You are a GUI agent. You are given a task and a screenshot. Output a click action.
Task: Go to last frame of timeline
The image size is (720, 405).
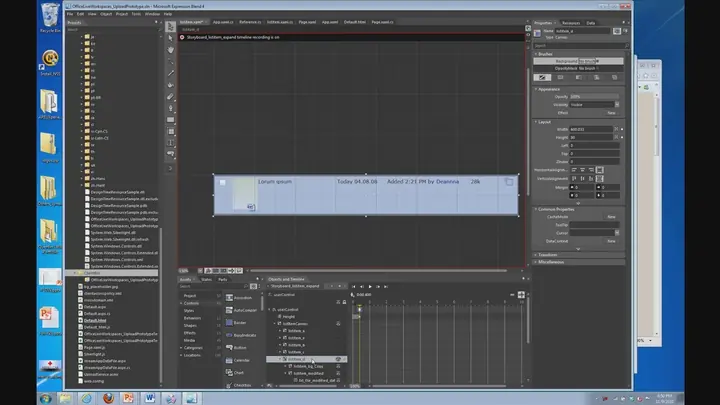[386, 287]
